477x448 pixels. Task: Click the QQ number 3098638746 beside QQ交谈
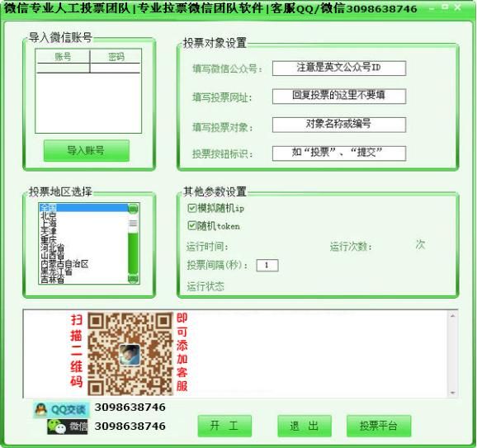130,407
